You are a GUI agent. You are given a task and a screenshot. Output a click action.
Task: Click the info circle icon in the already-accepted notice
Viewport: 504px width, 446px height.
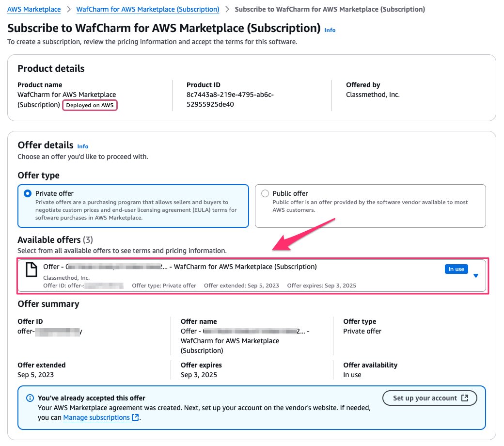(30, 398)
